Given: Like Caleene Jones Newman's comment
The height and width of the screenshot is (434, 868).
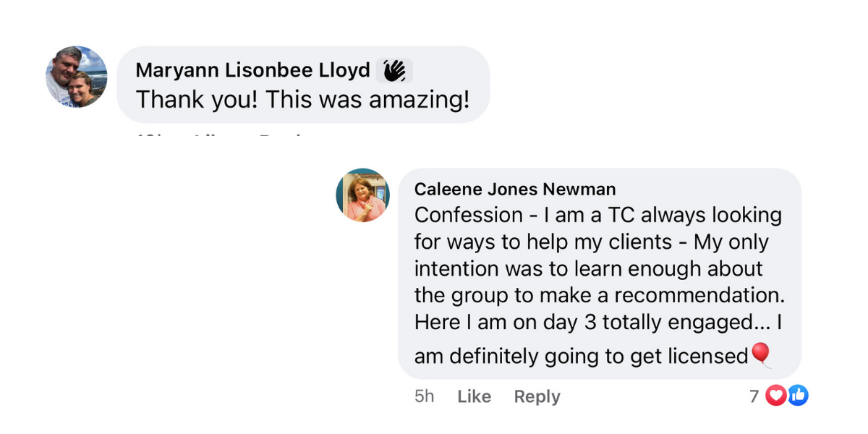Looking at the screenshot, I should pos(475,396).
